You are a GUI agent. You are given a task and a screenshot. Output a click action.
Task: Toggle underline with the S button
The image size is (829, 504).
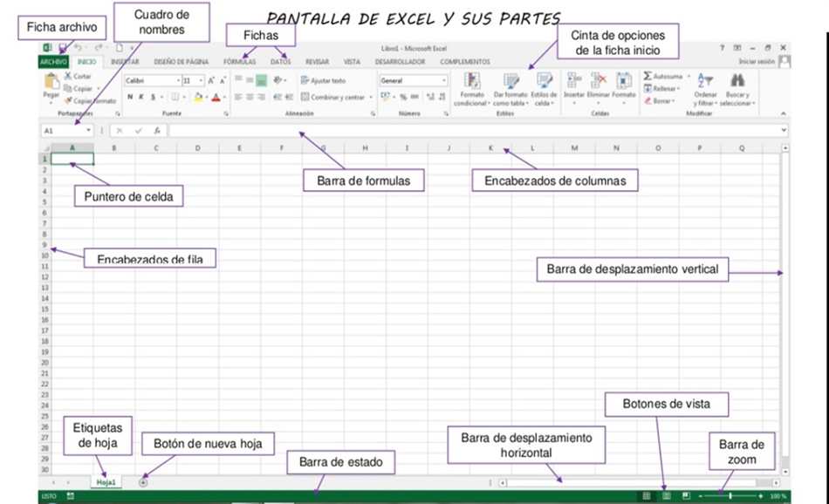[153, 97]
